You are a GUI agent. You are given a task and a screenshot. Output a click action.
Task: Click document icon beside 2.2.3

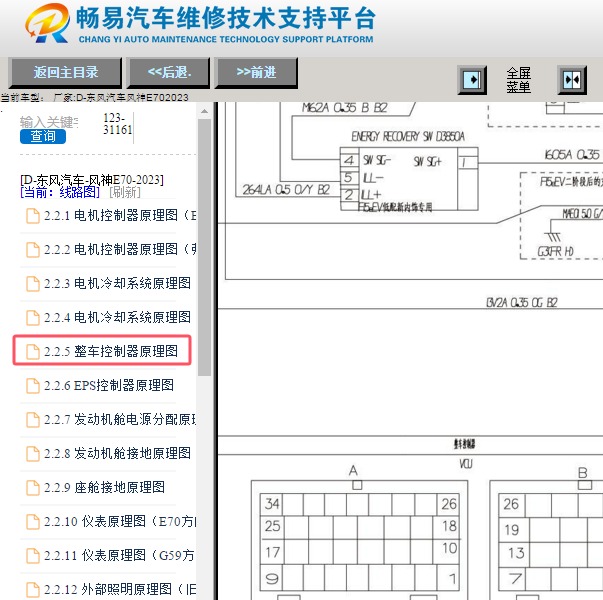coord(33,283)
